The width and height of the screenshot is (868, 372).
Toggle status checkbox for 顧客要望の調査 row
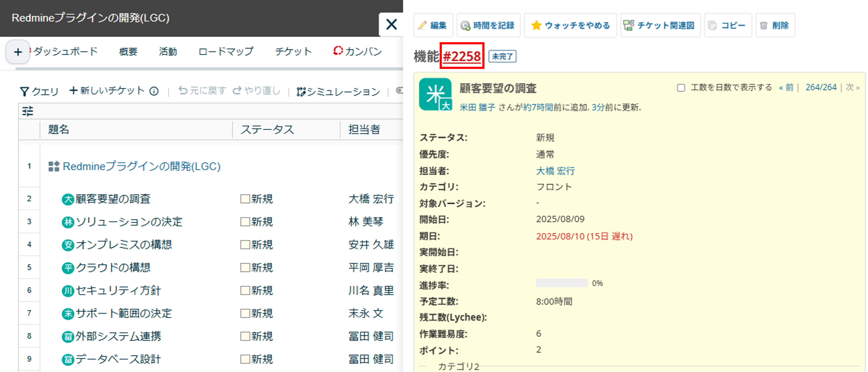pyautogui.click(x=245, y=199)
